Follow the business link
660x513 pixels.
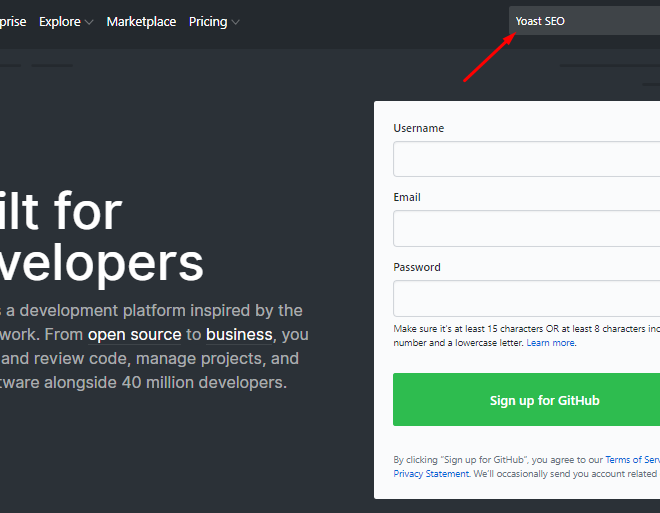(239, 335)
